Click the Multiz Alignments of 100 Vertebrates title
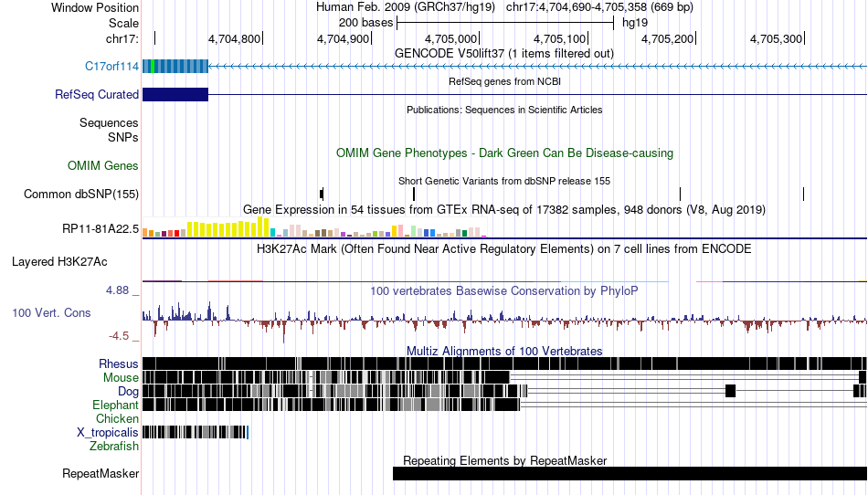The image size is (868, 495). [504, 352]
